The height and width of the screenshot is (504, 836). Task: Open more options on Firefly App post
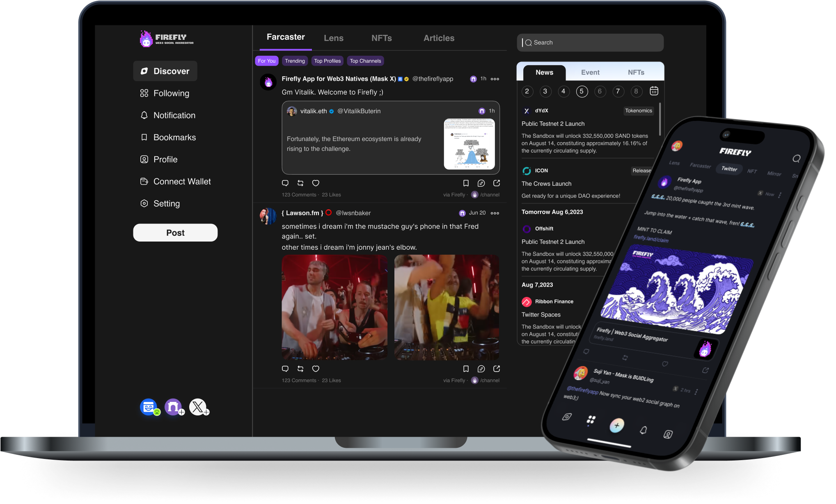pyautogui.click(x=495, y=79)
